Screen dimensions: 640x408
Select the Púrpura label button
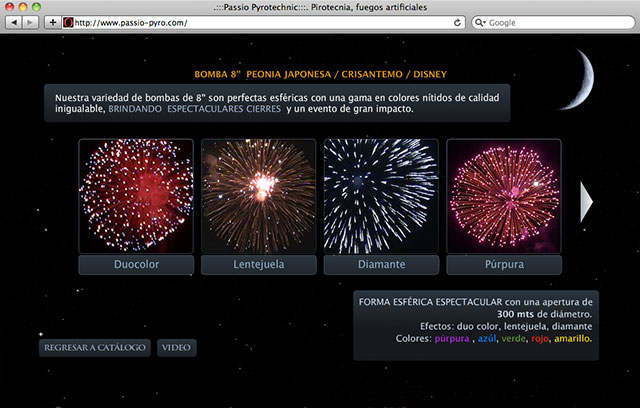click(x=504, y=265)
